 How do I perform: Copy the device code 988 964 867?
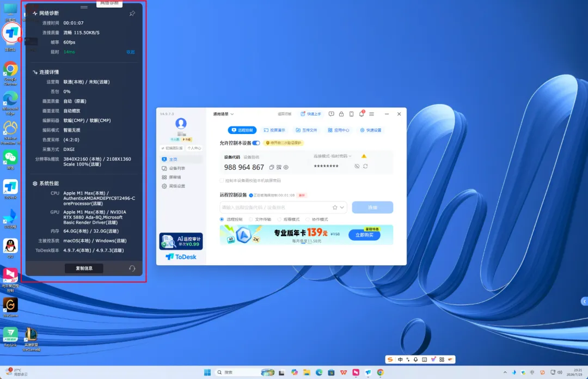[x=272, y=167]
